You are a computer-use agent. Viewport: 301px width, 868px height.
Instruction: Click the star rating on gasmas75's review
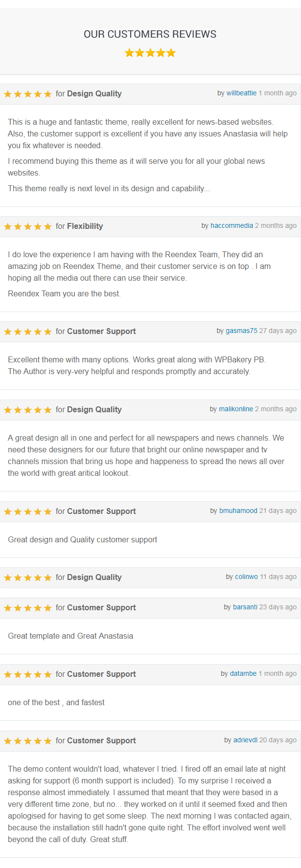point(28,332)
